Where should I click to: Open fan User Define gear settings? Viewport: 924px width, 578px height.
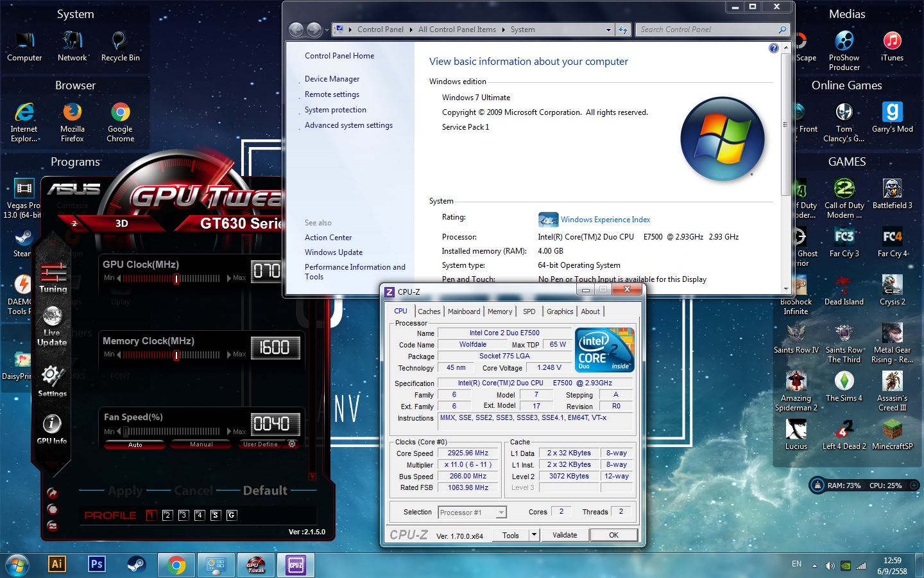tap(292, 444)
